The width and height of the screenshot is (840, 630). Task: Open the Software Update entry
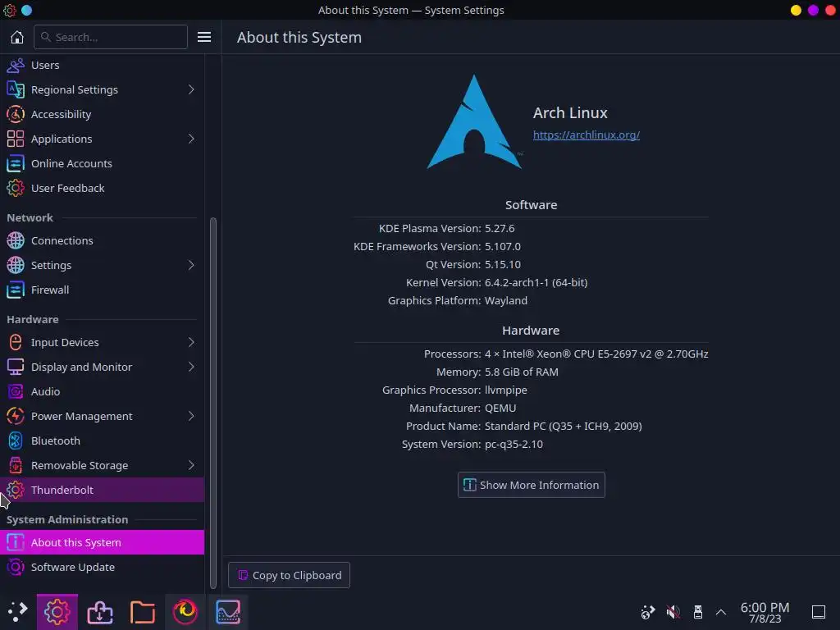click(102, 567)
